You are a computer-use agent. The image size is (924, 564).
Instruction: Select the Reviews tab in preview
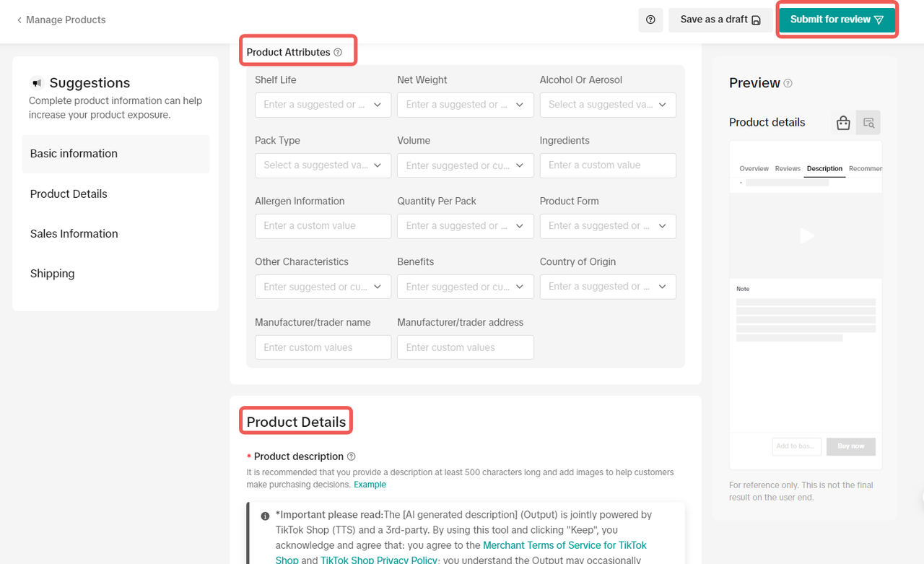[x=788, y=168]
